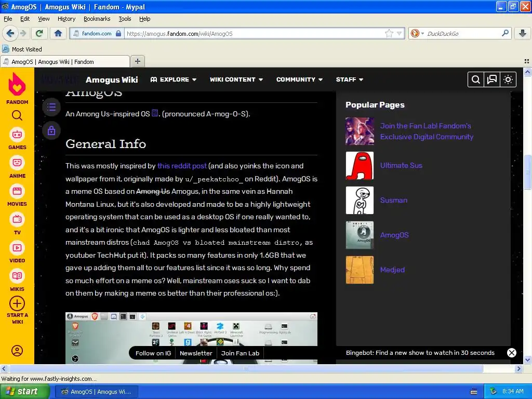Click the Join Fan Lab bottom button

coord(240,353)
